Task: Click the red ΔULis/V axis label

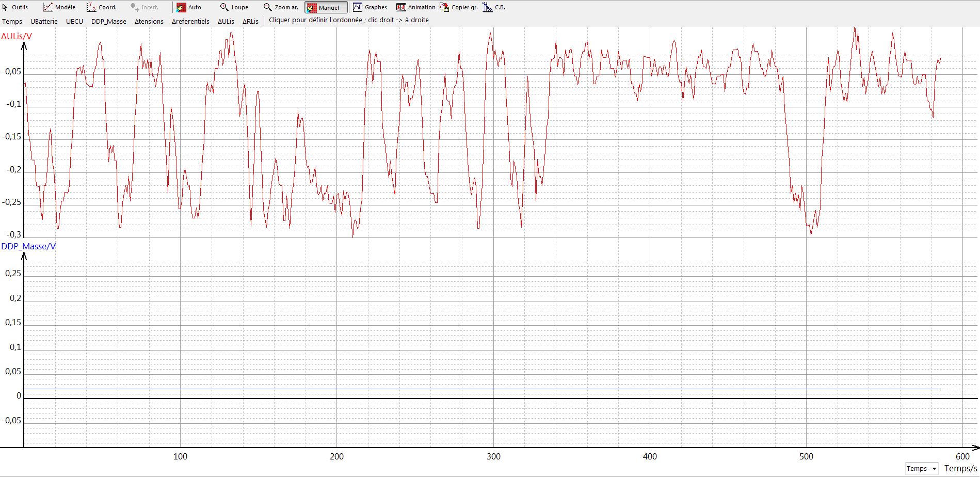Action: coord(17,36)
